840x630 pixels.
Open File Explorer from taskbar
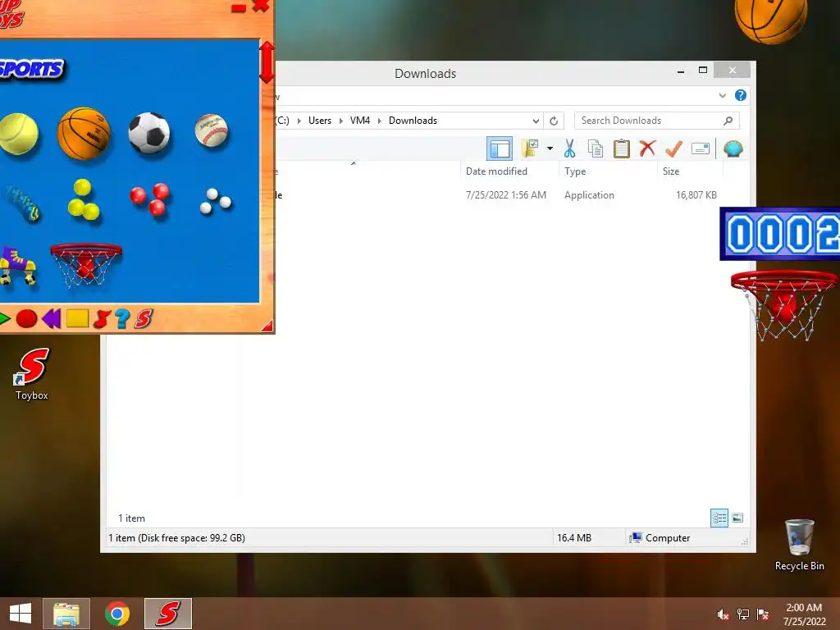point(66,614)
